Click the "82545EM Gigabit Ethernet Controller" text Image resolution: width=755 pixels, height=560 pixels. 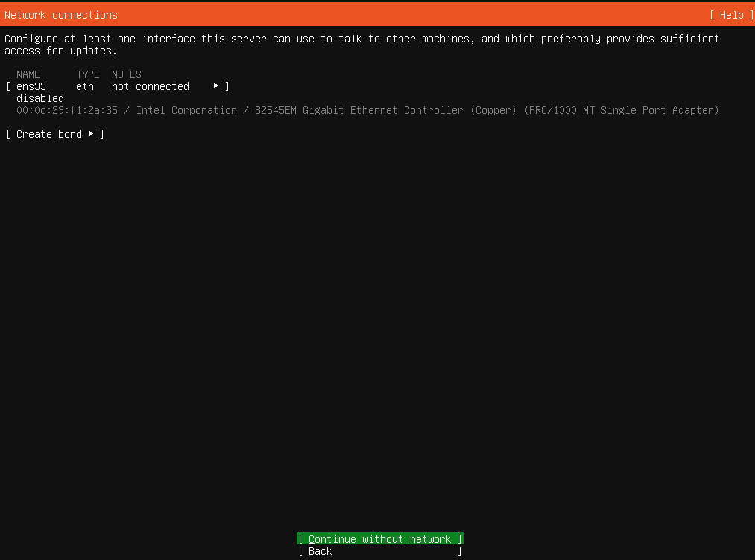coord(359,110)
